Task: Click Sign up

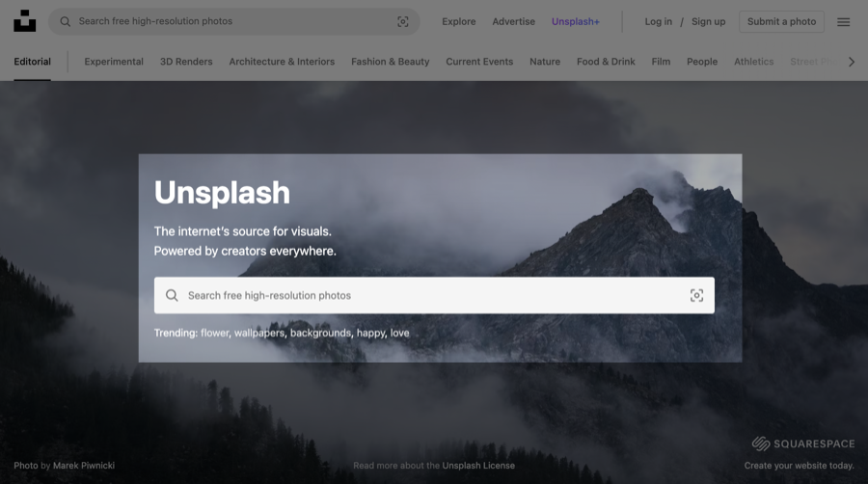Action: pyautogui.click(x=708, y=21)
